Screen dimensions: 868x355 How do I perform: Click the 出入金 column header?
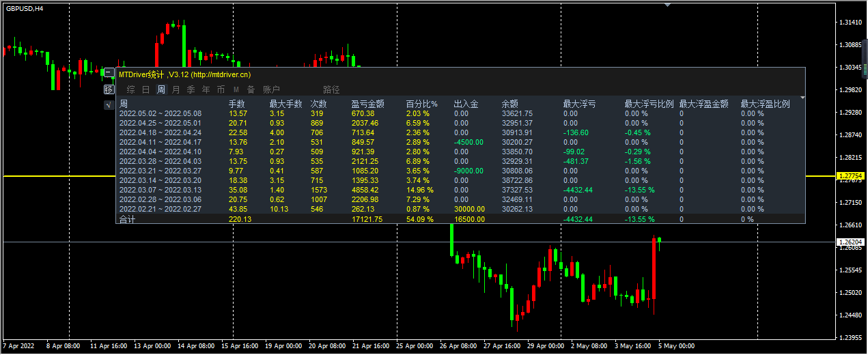466,104
